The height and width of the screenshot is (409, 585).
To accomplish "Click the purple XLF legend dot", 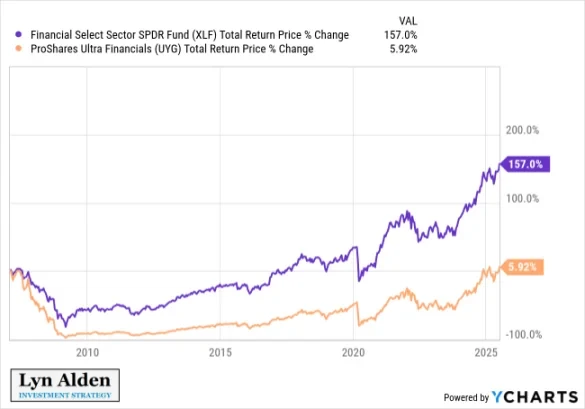I will coord(19,35).
